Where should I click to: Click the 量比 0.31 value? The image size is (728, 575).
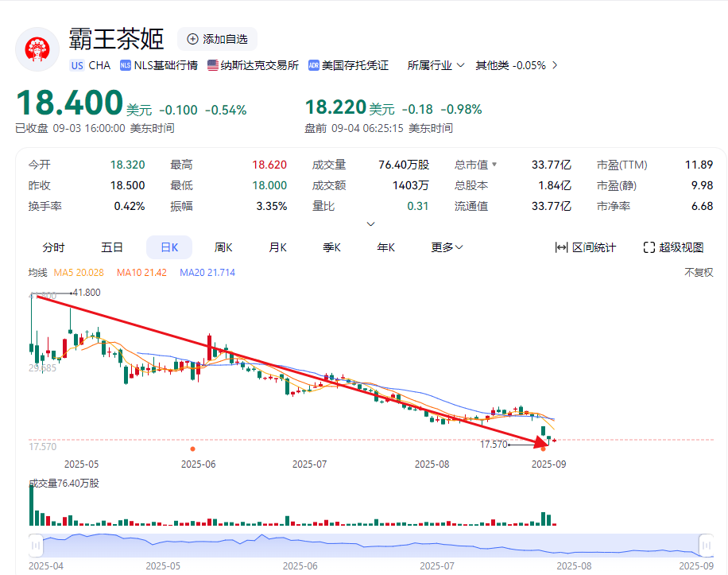click(x=417, y=206)
